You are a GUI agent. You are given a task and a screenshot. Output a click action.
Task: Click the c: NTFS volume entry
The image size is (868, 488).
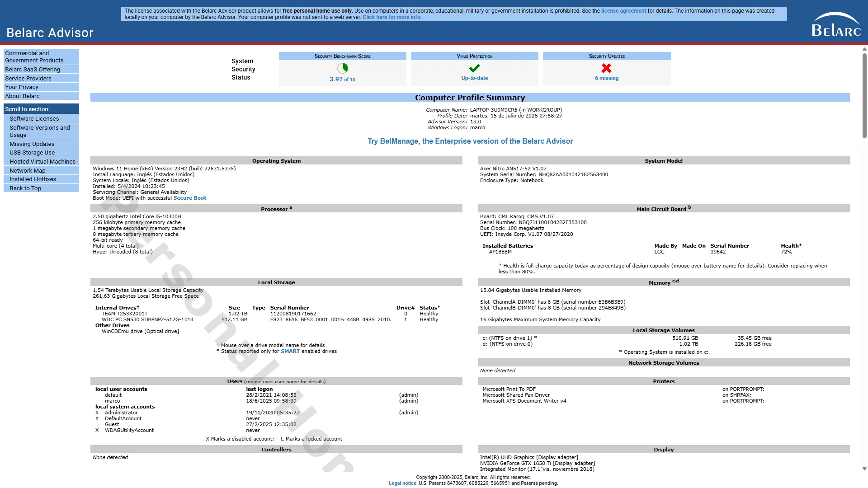tap(509, 338)
